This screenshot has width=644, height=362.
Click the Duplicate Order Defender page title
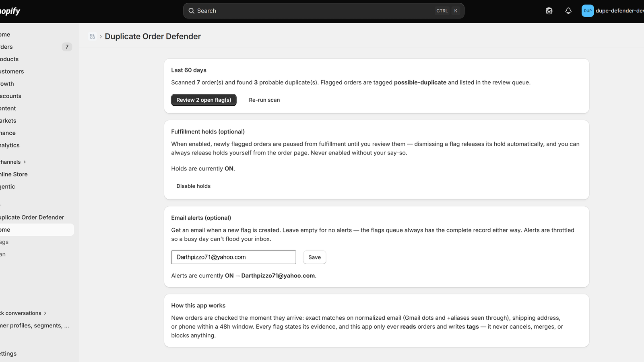coord(153,37)
